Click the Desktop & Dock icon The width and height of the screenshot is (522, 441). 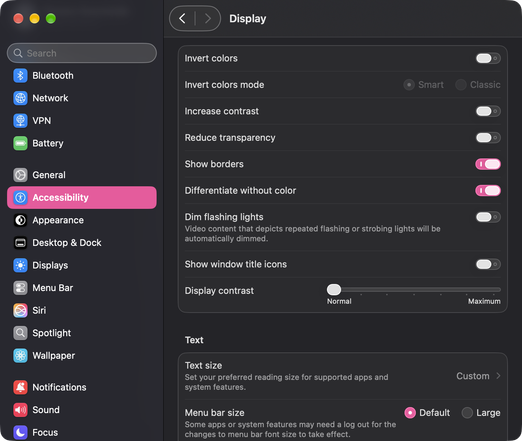tap(20, 243)
